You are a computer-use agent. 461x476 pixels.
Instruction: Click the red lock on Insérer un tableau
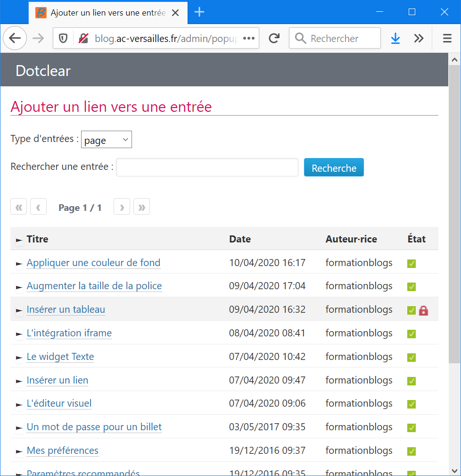pyautogui.click(x=423, y=310)
